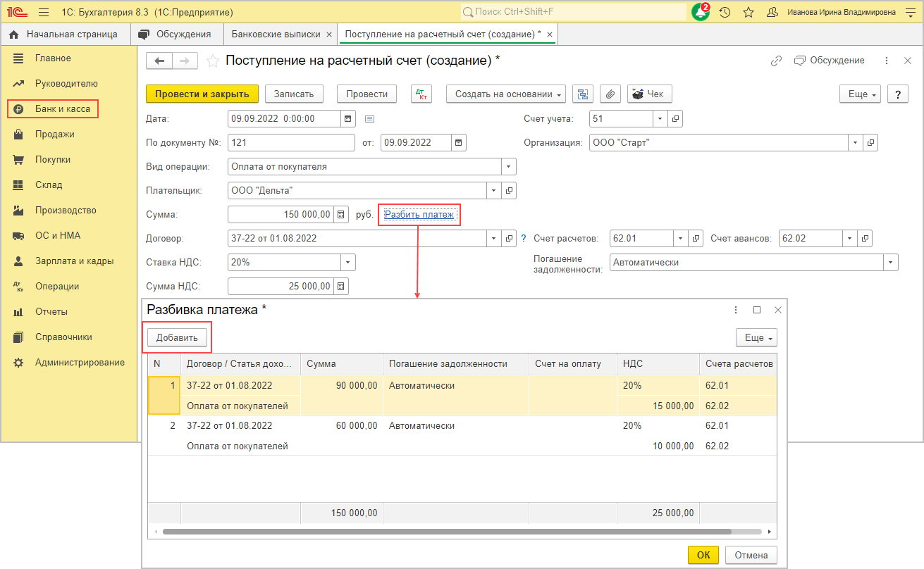Click Провести и закрыть button
This screenshot has height=569, width=924.
point(202,94)
